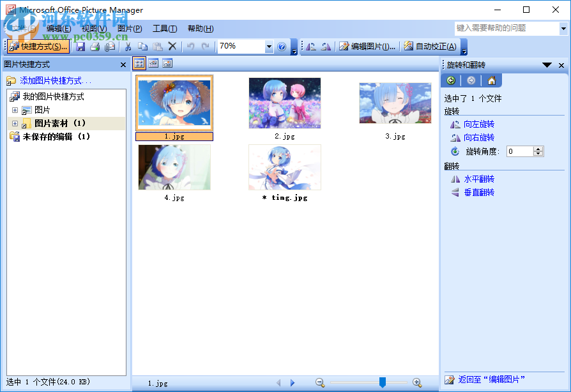Switch to filmstrip view icon
This screenshot has height=392, width=571.
pos(153,63)
